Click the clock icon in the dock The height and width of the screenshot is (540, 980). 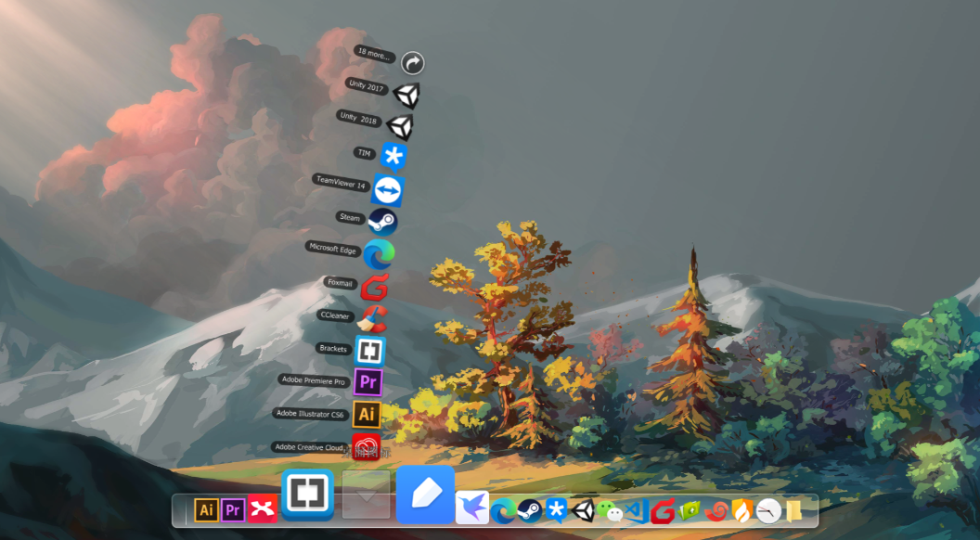coord(768,511)
